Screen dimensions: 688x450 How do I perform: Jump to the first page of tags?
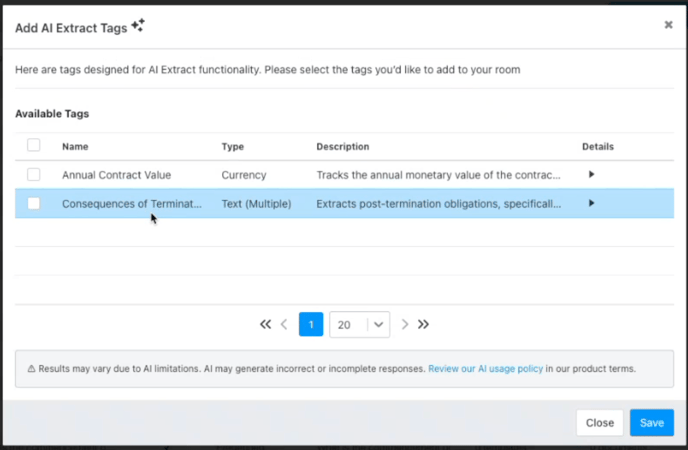[x=265, y=325]
